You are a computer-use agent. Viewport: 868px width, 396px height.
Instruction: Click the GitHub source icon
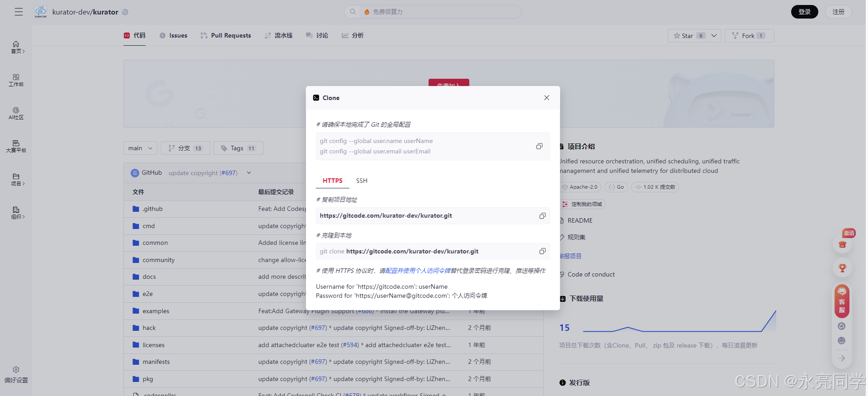coord(135,173)
